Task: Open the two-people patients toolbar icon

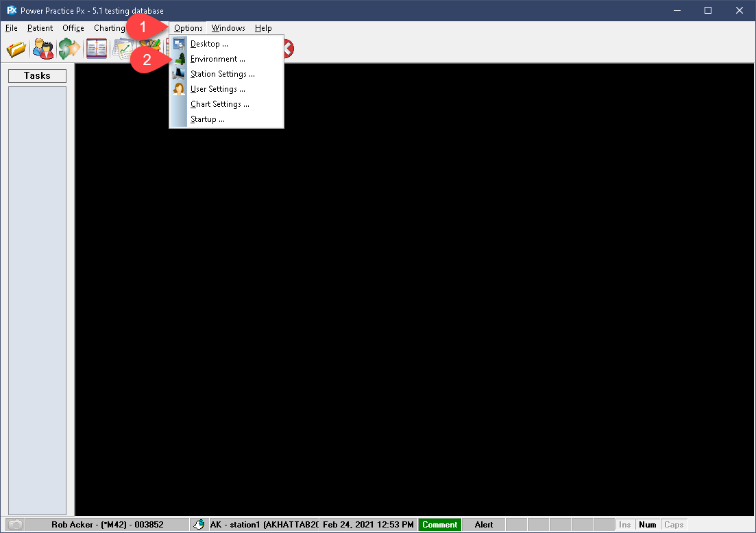Action: click(43, 49)
